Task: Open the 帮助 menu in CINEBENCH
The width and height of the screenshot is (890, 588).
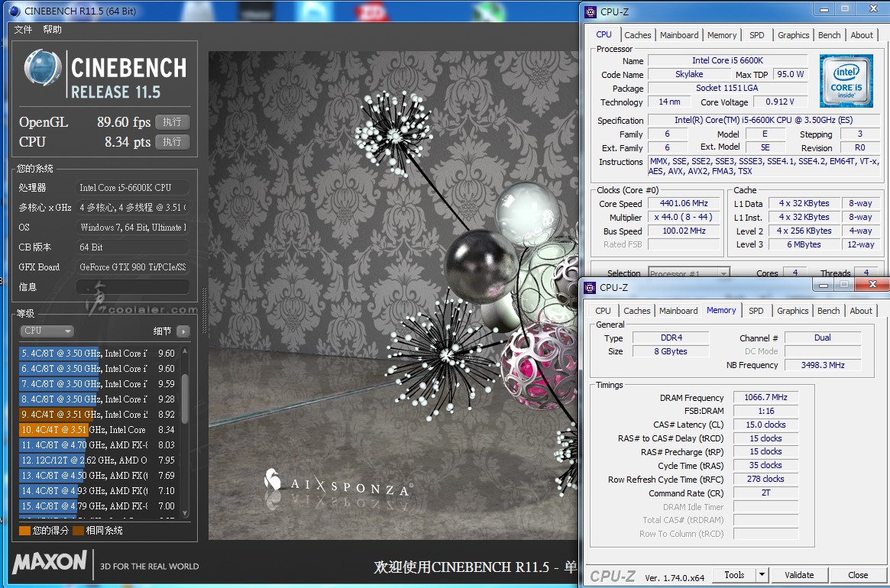Action: (x=52, y=30)
